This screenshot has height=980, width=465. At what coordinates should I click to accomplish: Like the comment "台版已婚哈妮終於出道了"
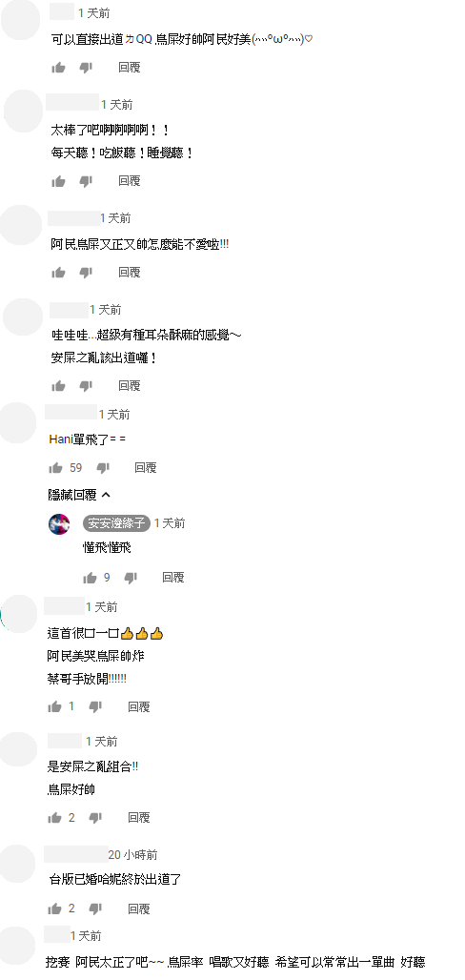(x=55, y=909)
